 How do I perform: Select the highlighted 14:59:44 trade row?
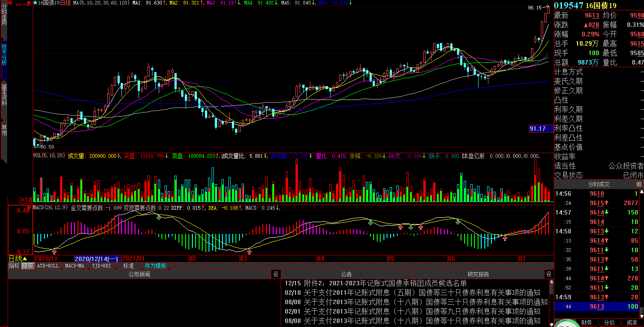coord(598,306)
